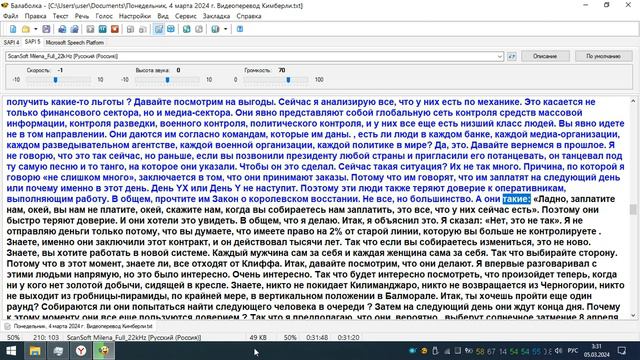The image size is (640, 360).
Task: Open the Речь menu
Action: tap(82, 16)
